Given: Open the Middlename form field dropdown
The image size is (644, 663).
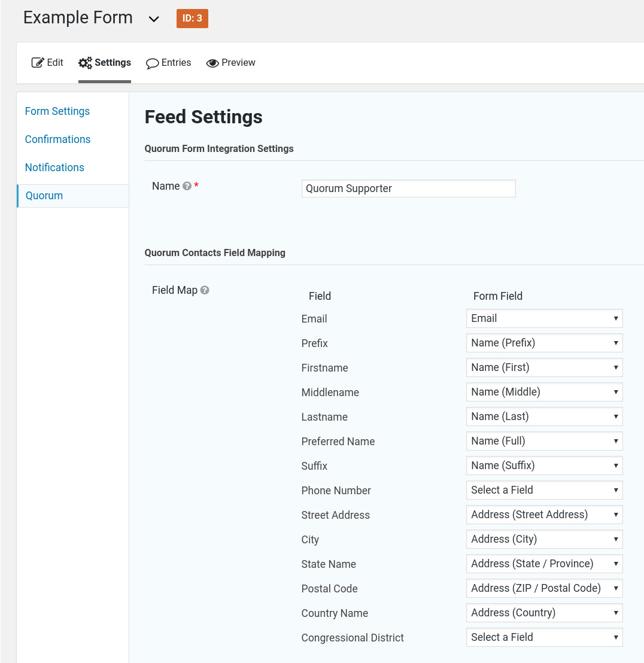Looking at the screenshot, I should pos(544,392).
